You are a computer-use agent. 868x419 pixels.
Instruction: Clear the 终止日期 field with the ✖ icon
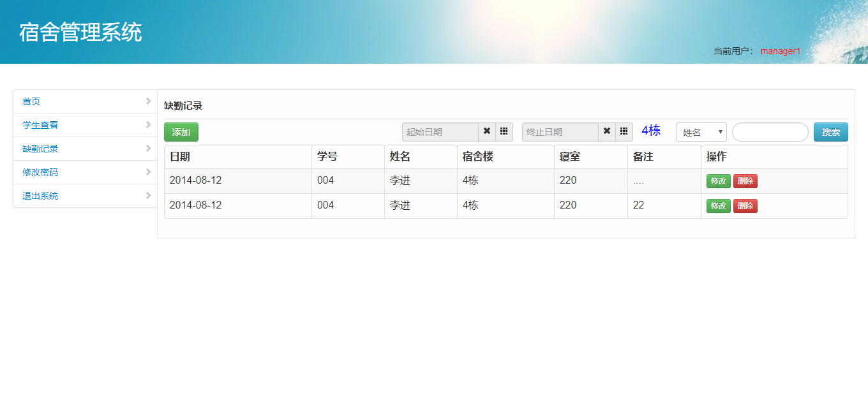point(606,131)
